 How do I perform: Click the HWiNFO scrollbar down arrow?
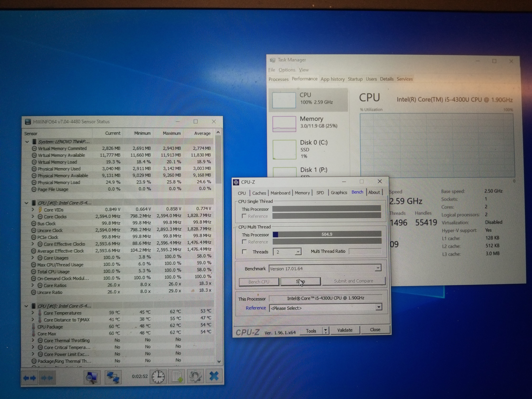point(219,362)
